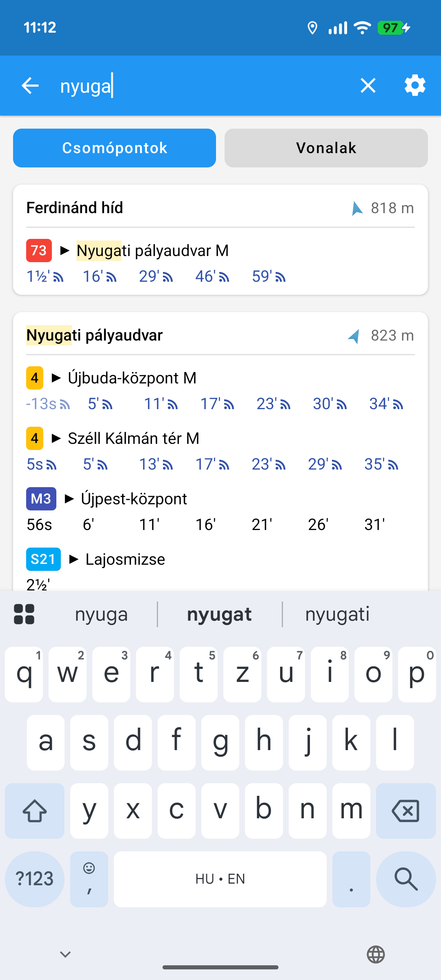Toggle the keyboard shift key
This screenshot has width=441, height=980.
35,811
